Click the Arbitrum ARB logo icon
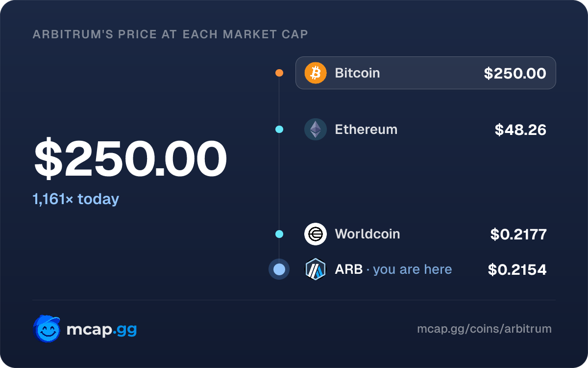Image resolution: width=588 pixels, height=368 pixels. 316,269
